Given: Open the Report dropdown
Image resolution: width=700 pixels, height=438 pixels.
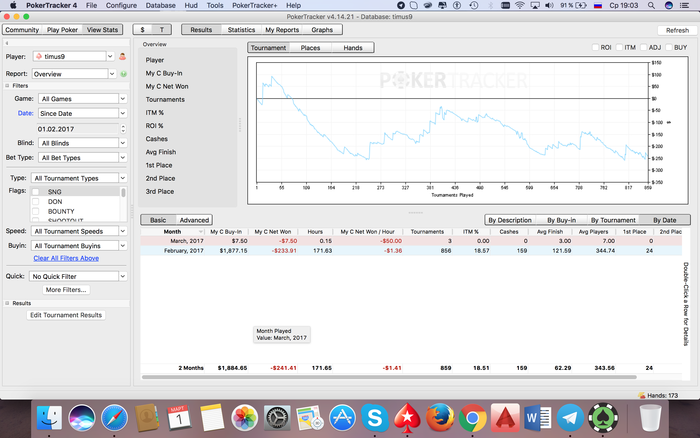Looking at the screenshot, I should click(x=112, y=74).
